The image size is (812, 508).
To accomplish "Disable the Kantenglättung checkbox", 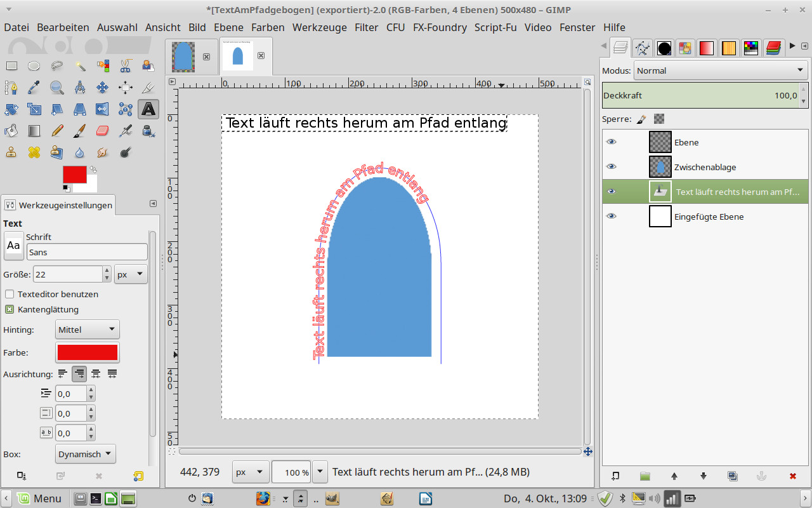I will [x=10, y=309].
